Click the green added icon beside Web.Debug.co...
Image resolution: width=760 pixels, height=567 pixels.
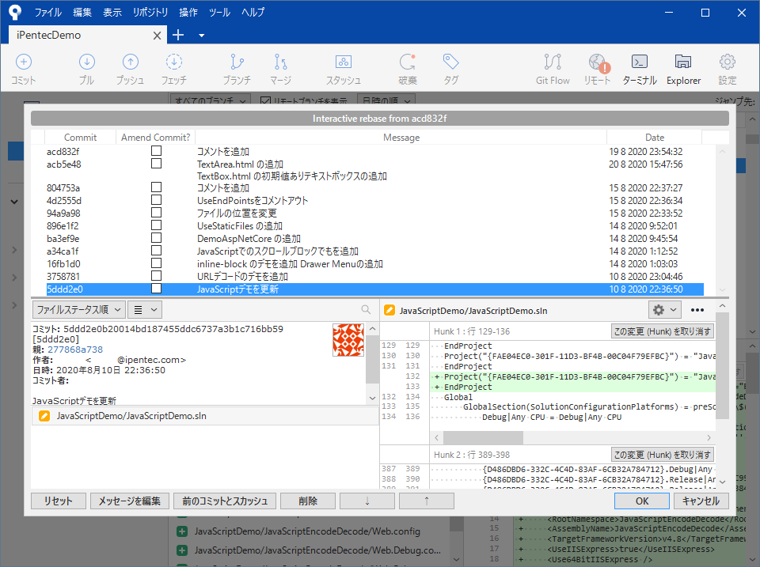point(182,551)
